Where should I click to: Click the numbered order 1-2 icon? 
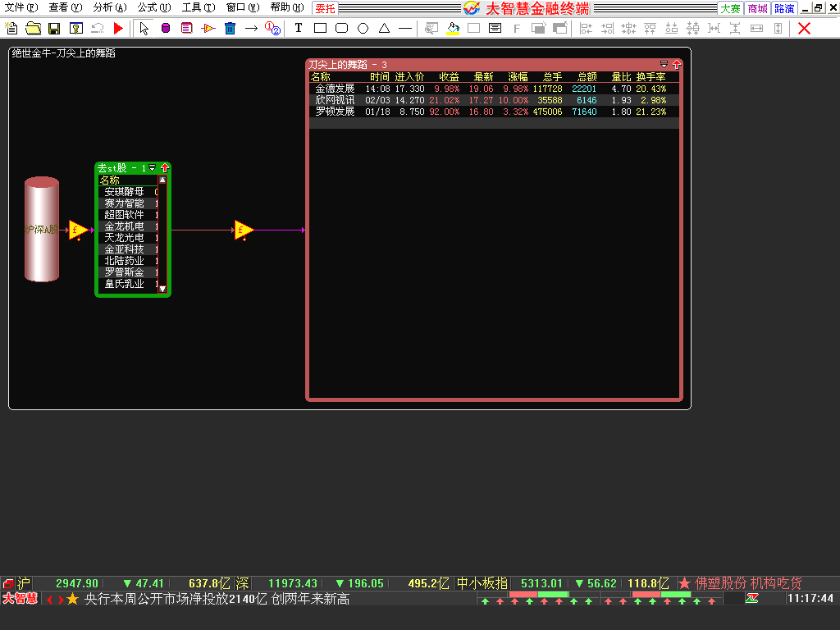(272, 29)
